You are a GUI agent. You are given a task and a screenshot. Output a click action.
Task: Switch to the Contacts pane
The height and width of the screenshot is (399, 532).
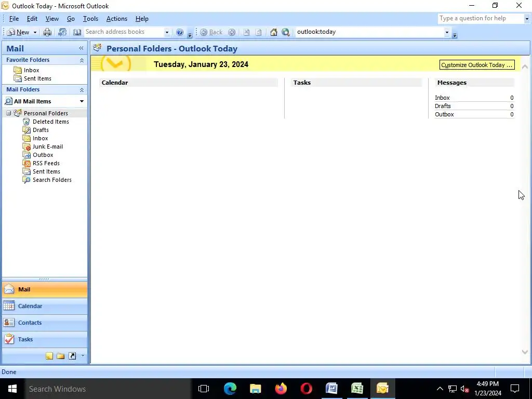tap(45, 323)
